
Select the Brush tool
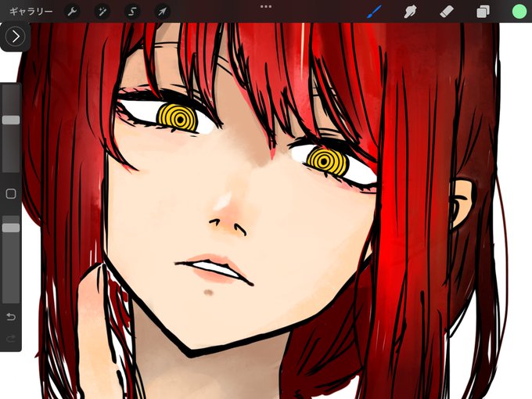[374, 12]
